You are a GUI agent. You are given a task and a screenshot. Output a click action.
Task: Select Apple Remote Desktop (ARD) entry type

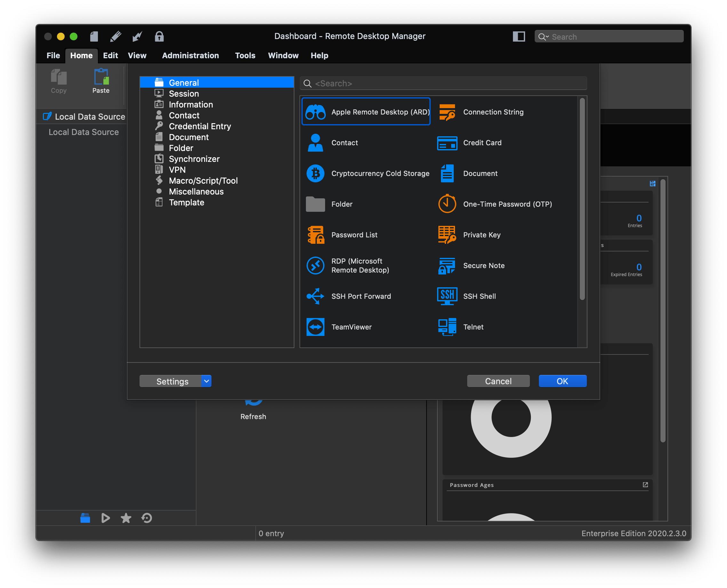(366, 112)
